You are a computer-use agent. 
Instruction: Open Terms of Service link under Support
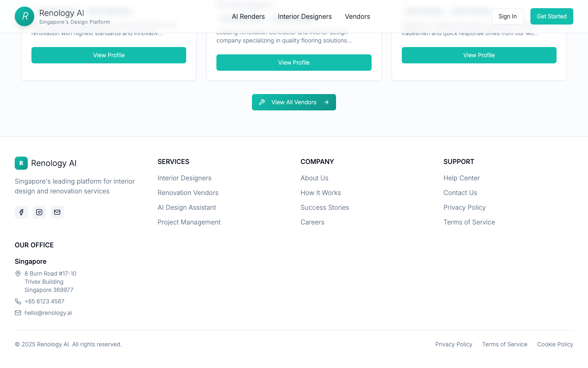469,222
